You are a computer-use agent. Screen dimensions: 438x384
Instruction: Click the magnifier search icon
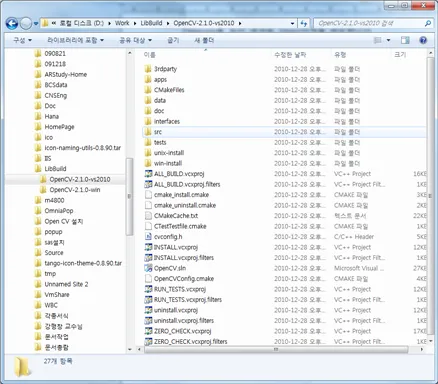coord(428,23)
